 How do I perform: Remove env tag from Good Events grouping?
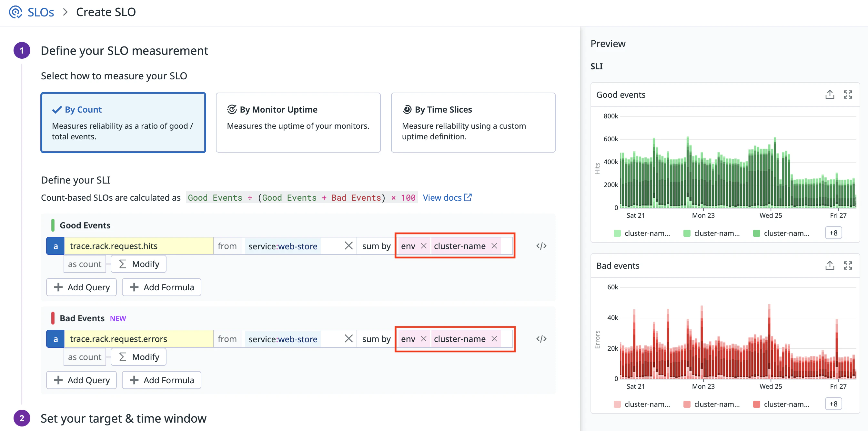pyautogui.click(x=424, y=246)
